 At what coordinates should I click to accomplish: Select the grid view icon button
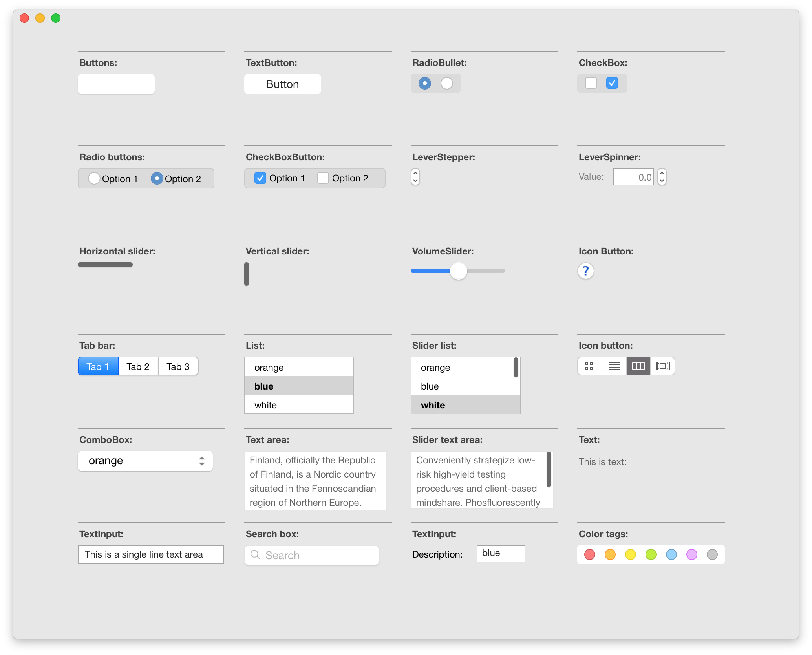click(x=589, y=366)
